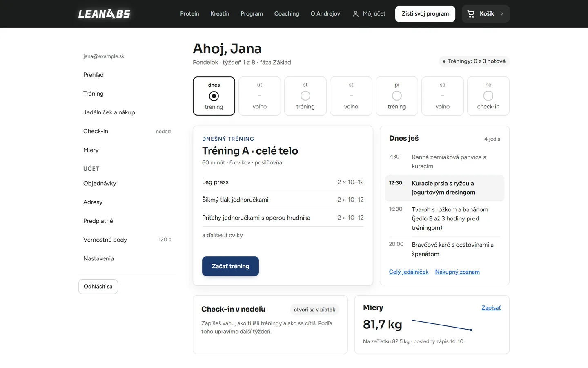Select the 7:30 Ranná zemiaková panvica meal
Viewport: 588px width, 368px height.
(445, 162)
